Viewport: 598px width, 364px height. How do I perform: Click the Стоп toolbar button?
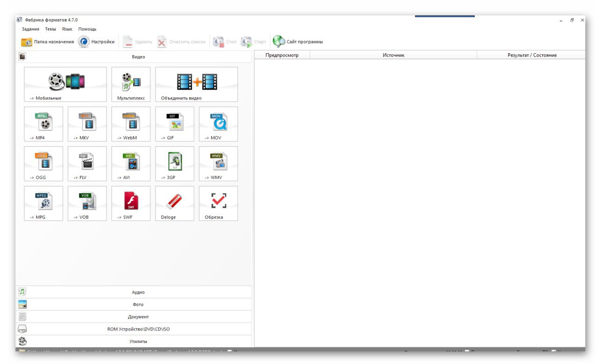(225, 42)
